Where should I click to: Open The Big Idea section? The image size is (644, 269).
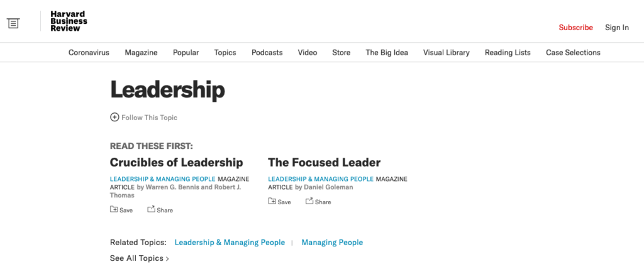tap(387, 53)
